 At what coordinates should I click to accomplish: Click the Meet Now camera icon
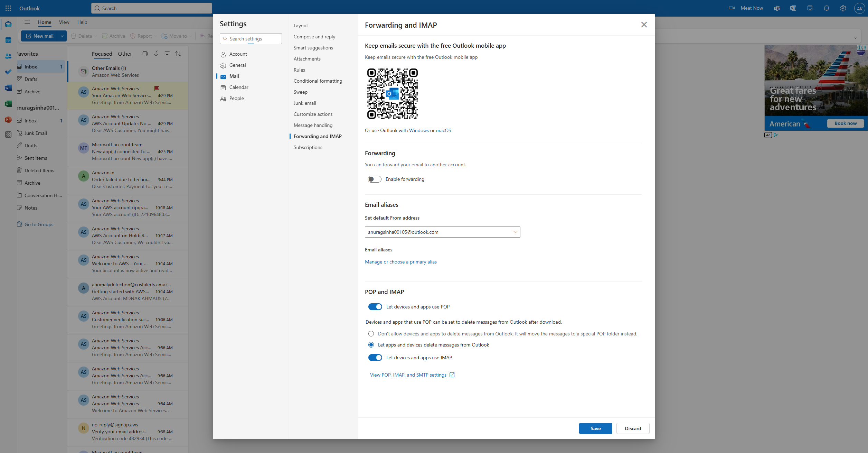pos(732,8)
